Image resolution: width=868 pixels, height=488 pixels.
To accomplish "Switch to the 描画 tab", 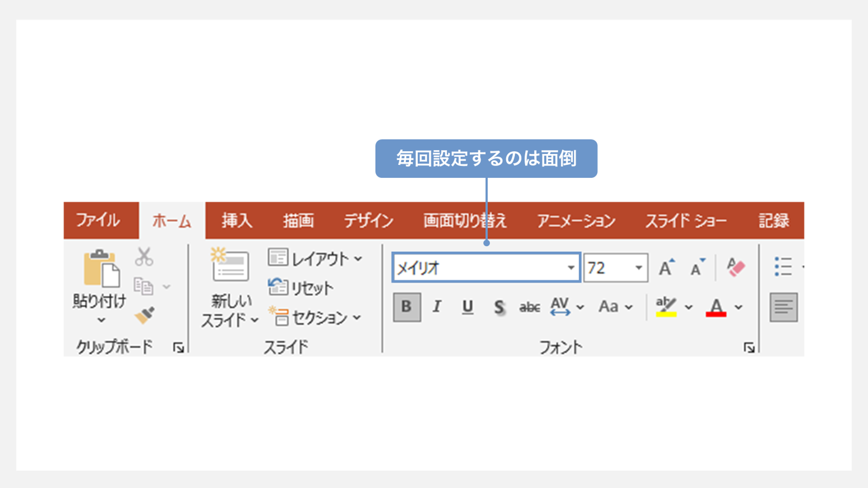I will tap(298, 221).
